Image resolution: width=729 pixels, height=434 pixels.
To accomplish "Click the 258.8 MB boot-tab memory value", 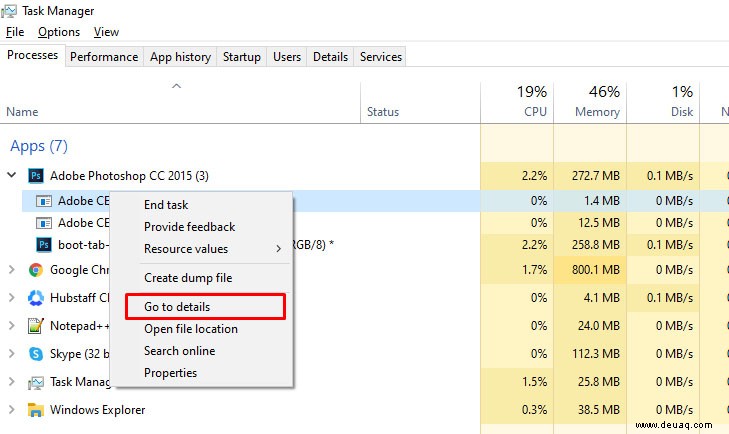I will (x=596, y=245).
